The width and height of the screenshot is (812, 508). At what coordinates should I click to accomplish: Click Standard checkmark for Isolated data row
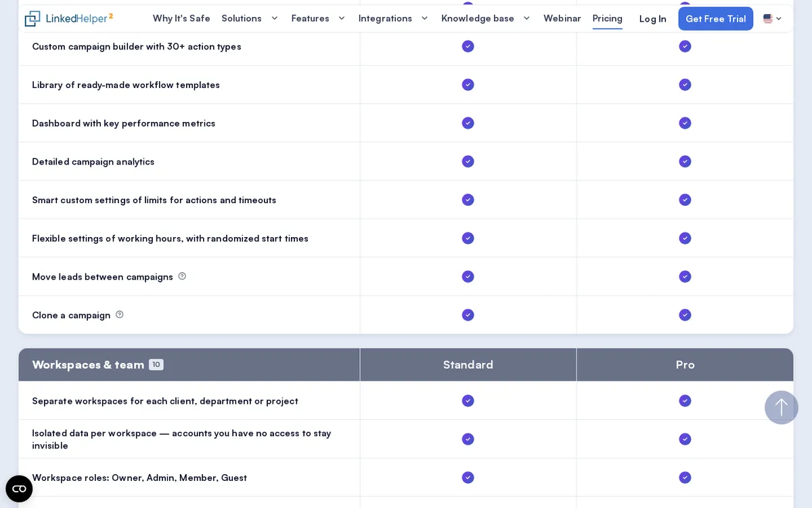tap(468, 439)
